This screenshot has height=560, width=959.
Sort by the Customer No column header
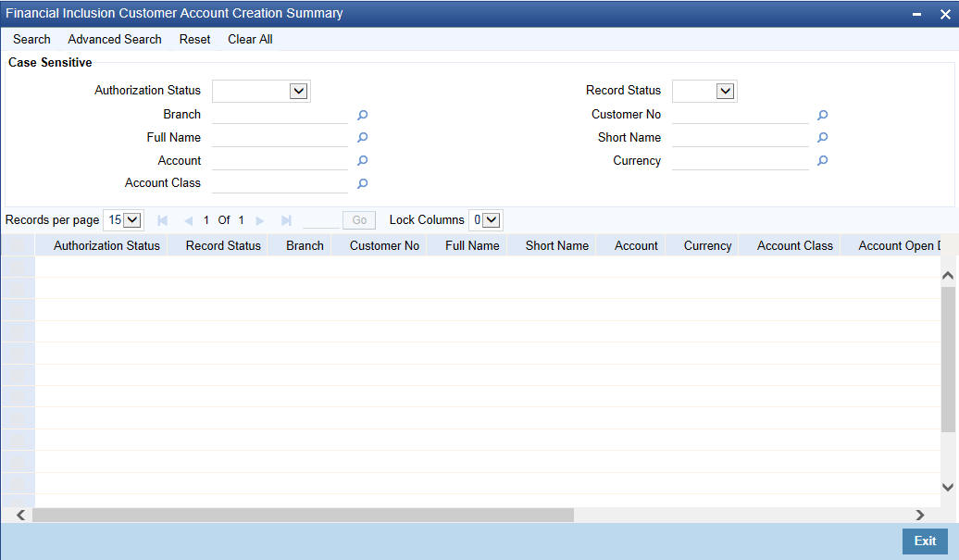point(384,246)
